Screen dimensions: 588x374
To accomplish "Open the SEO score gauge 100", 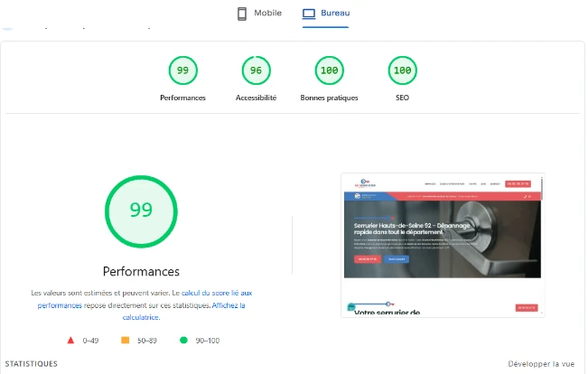I will point(402,70).
